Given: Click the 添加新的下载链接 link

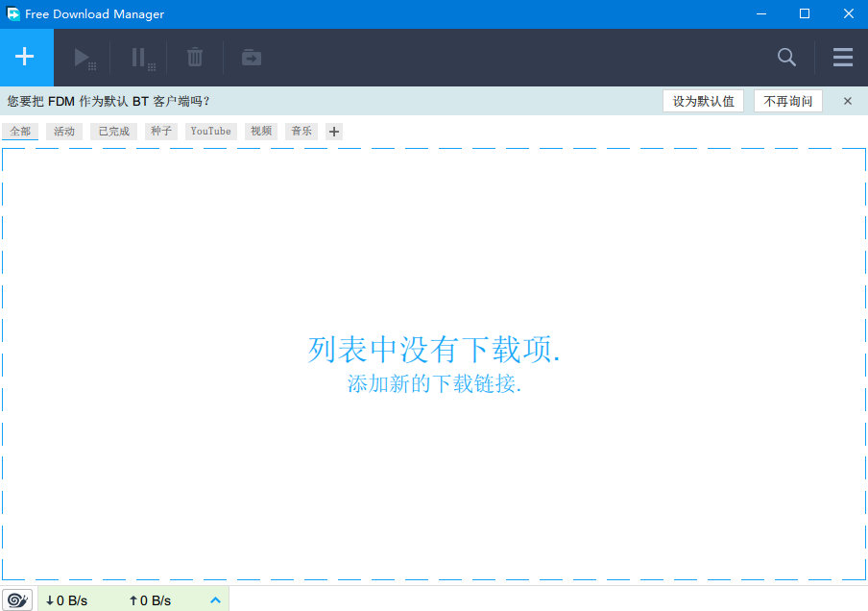Looking at the screenshot, I should point(434,383).
